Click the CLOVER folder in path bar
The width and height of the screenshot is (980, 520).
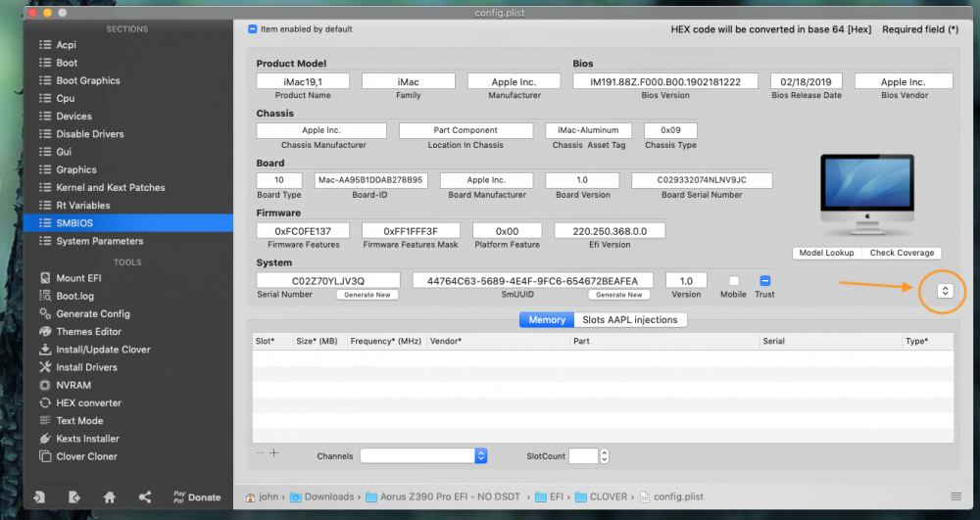tap(601, 496)
